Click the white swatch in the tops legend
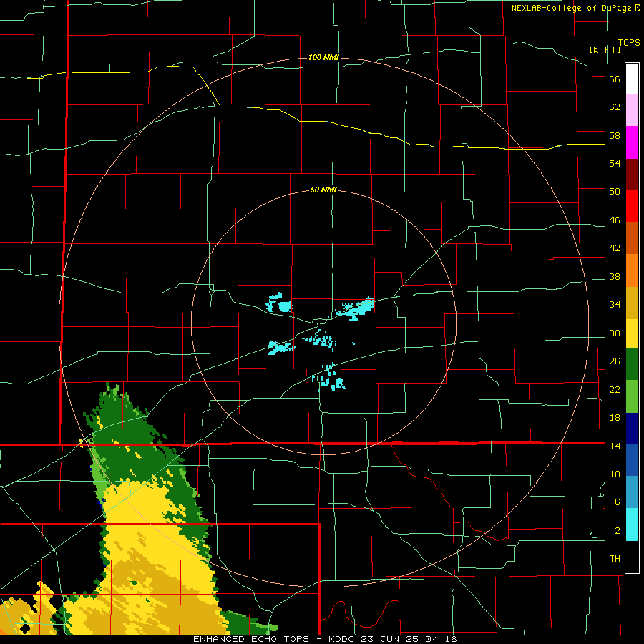Viewport: 644px width, 644px height. (632, 79)
